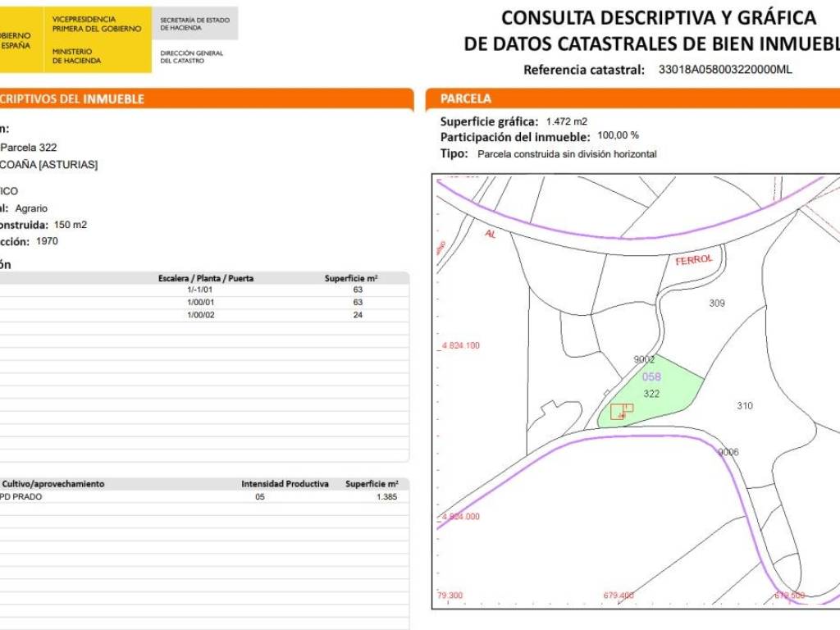The image size is (840, 630).
Task: Select the Referencia catastral label
Action: pyautogui.click(x=584, y=70)
